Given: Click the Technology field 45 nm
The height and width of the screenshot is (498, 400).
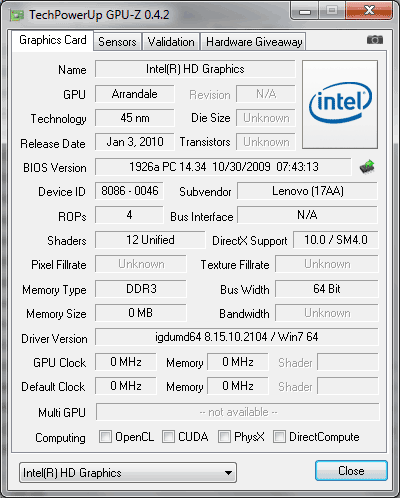Looking at the screenshot, I should pyautogui.click(x=135, y=118).
